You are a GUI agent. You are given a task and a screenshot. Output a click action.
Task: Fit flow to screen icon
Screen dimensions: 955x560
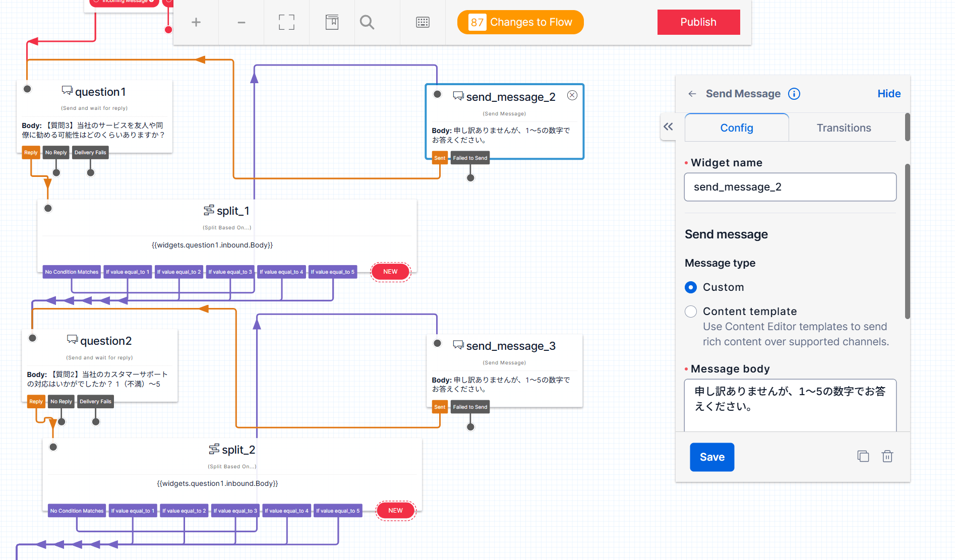click(x=286, y=22)
